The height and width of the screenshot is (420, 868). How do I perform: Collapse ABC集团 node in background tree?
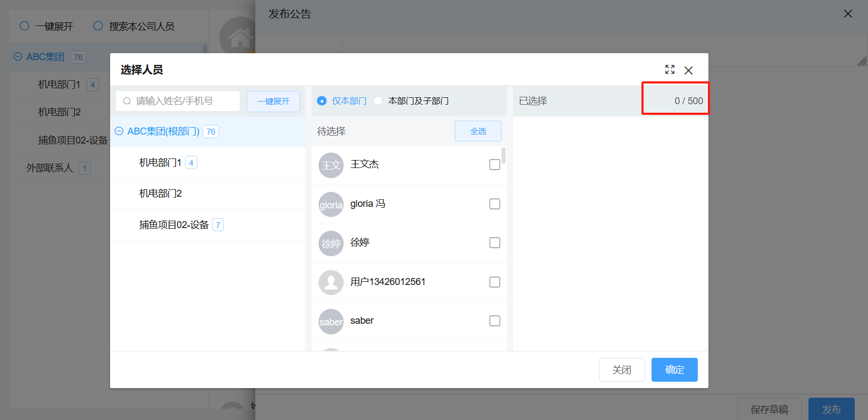click(x=18, y=56)
